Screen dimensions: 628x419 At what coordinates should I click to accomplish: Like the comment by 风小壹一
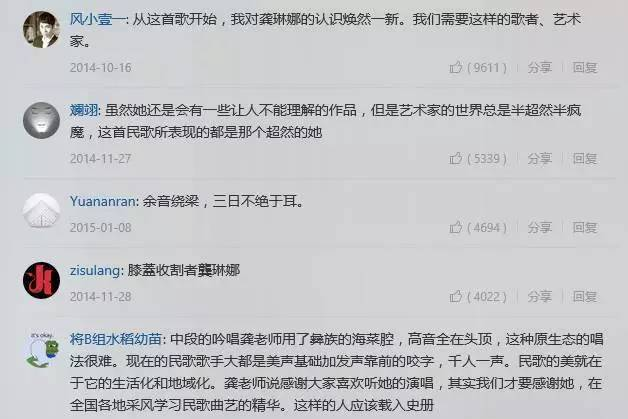coord(456,67)
